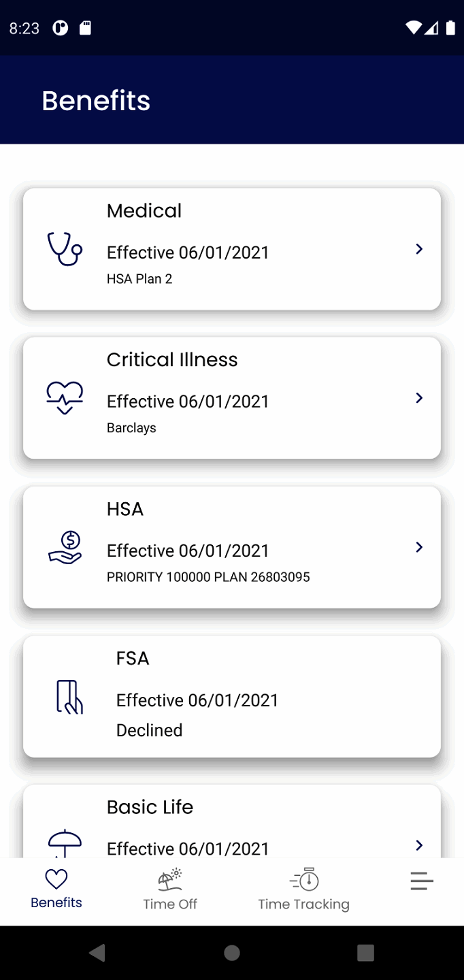Tap the Critical Illness heartbeat icon
Screen dimensions: 464x980
point(65,398)
